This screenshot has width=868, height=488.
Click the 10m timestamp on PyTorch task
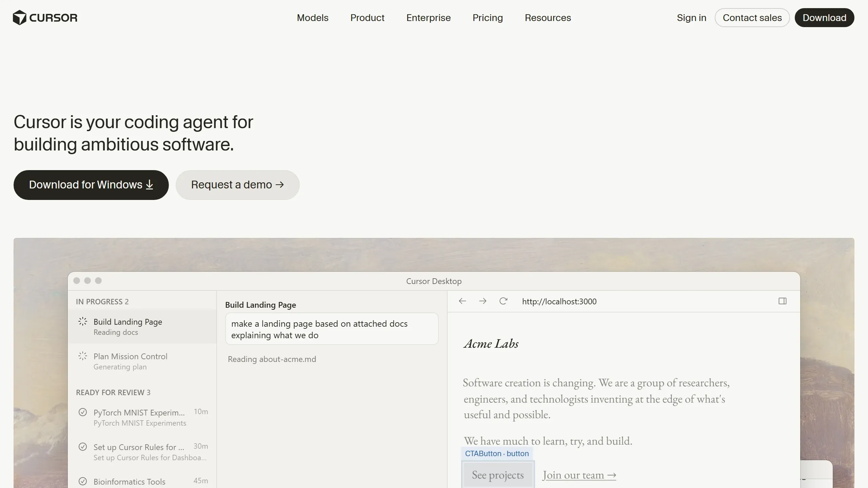click(201, 411)
